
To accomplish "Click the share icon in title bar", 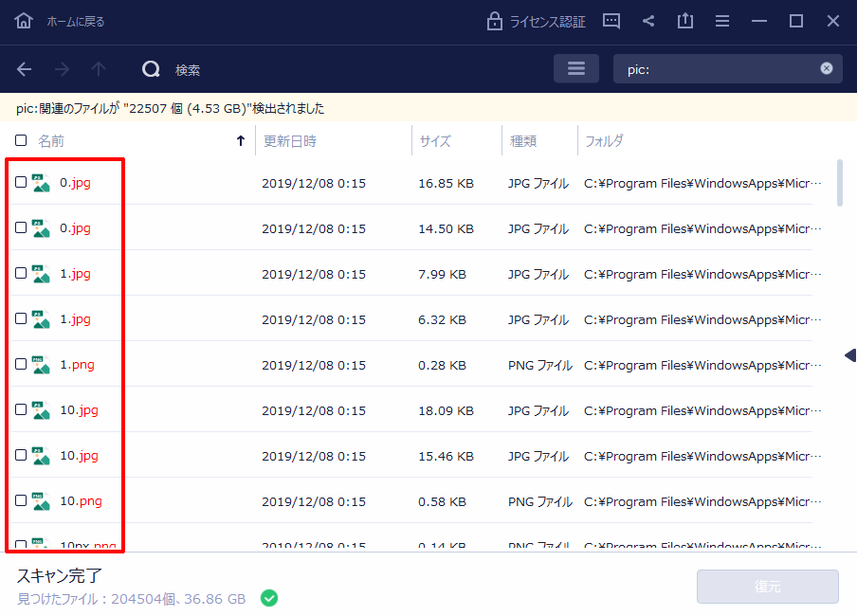I will pyautogui.click(x=648, y=21).
